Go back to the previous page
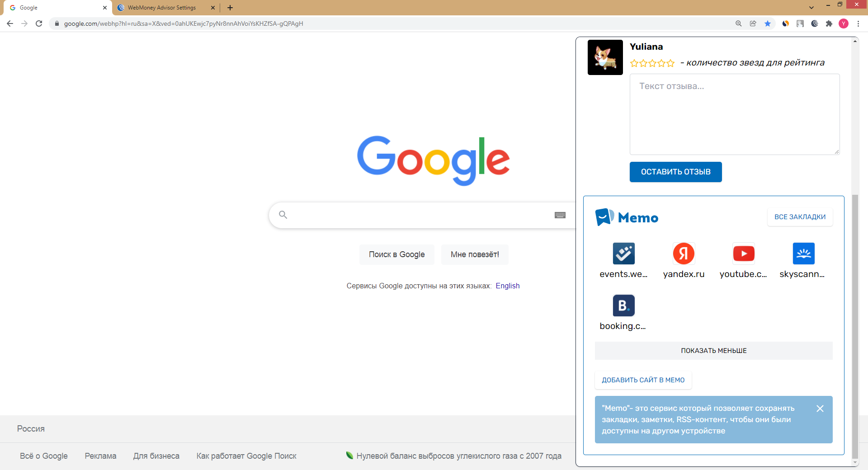The height and width of the screenshot is (470, 868). coord(10,23)
